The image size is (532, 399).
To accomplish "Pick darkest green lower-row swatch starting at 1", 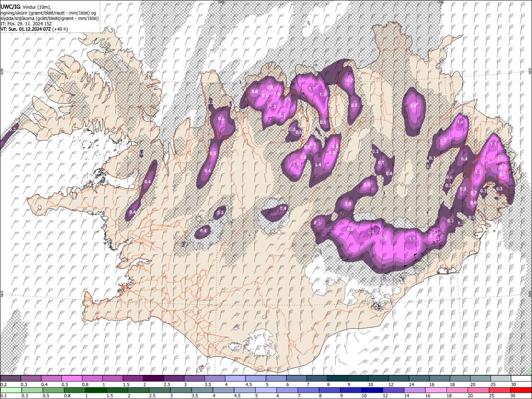I will 96,390.
